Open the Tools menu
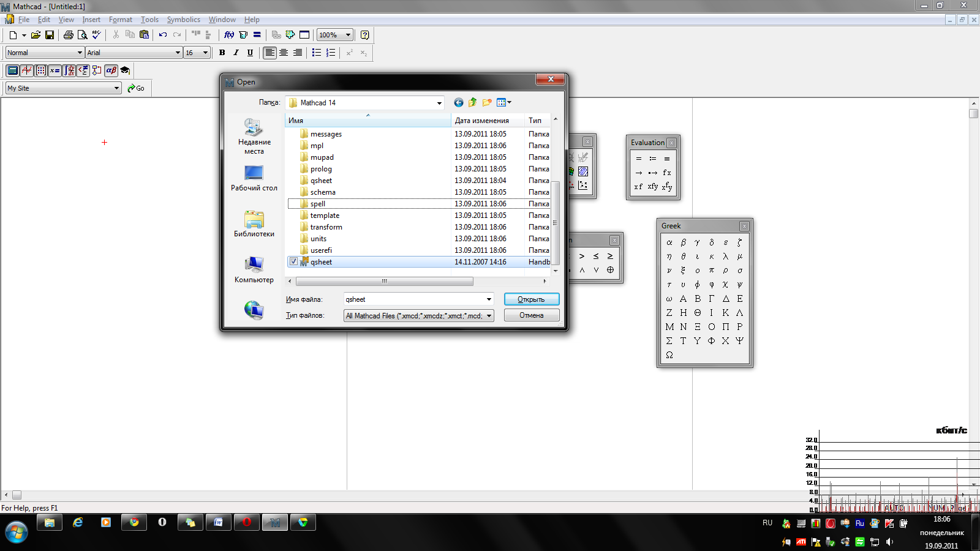The height and width of the screenshot is (551, 980). tap(149, 20)
